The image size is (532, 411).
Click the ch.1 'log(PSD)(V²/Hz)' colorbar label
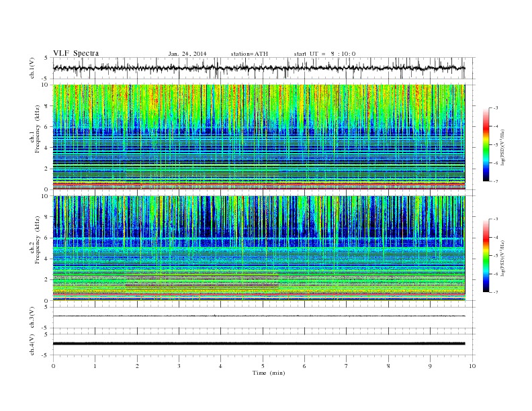(x=503, y=146)
